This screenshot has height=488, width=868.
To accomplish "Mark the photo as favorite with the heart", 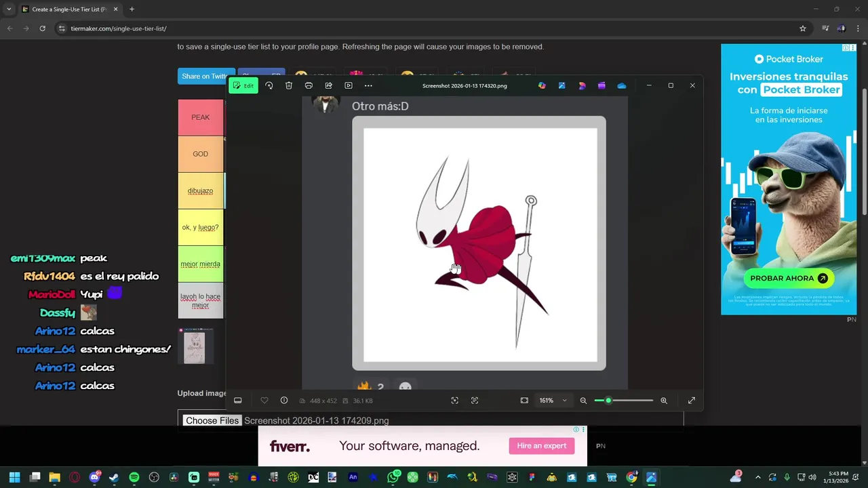I will coord(264,401).
